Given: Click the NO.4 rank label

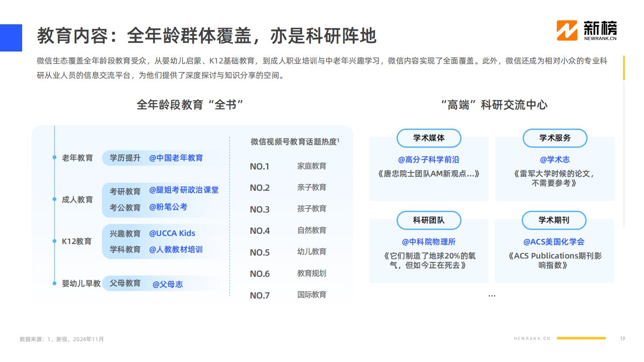Looking at the screenshot, I should [x=260, y=231].
